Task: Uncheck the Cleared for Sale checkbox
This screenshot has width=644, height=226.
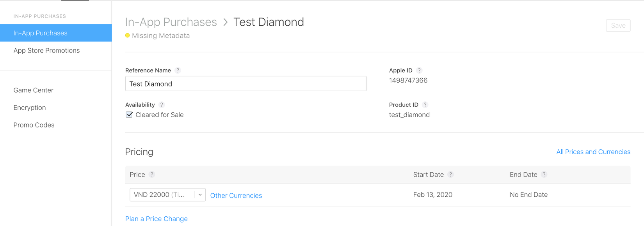Action: click(129, 115)
